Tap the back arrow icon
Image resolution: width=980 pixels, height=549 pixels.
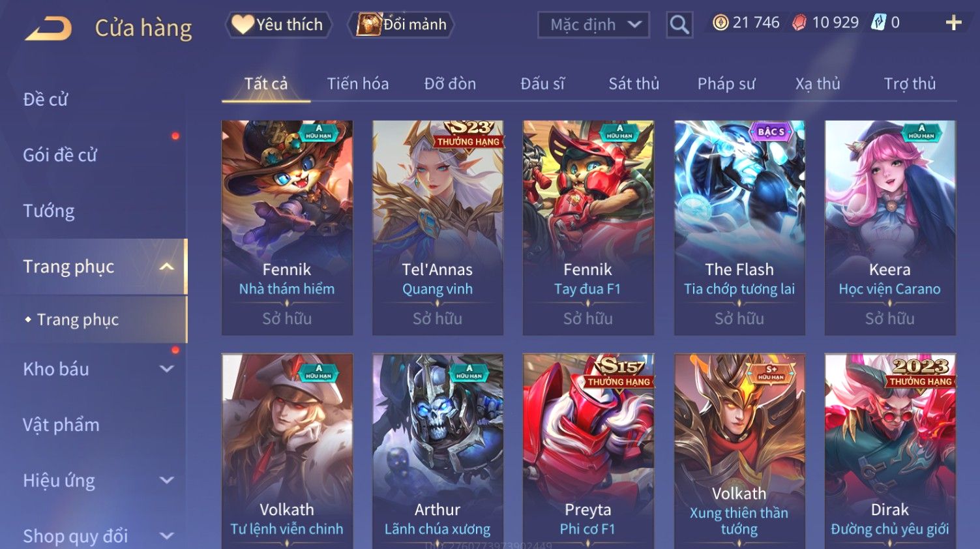tap(48, 29)
